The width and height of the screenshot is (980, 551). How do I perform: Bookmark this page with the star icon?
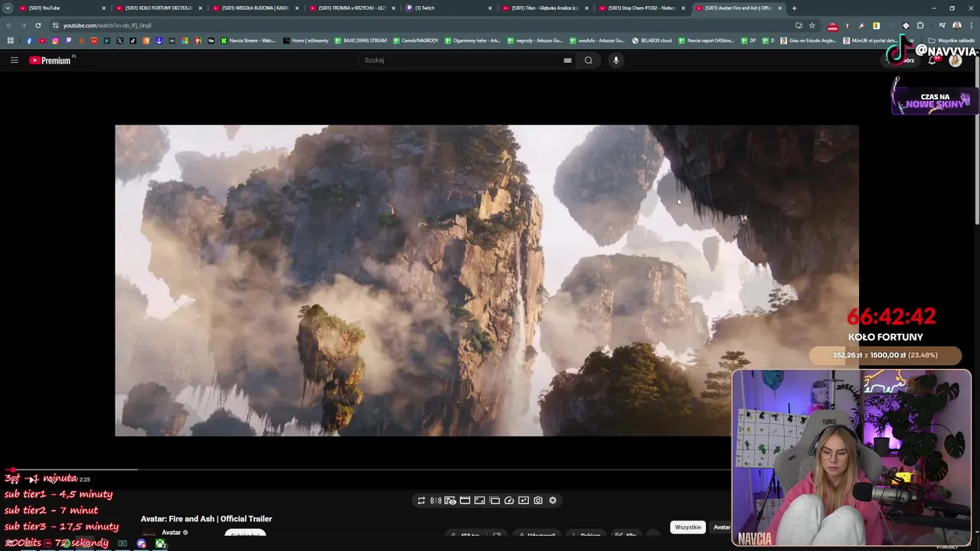click(812, 25)
